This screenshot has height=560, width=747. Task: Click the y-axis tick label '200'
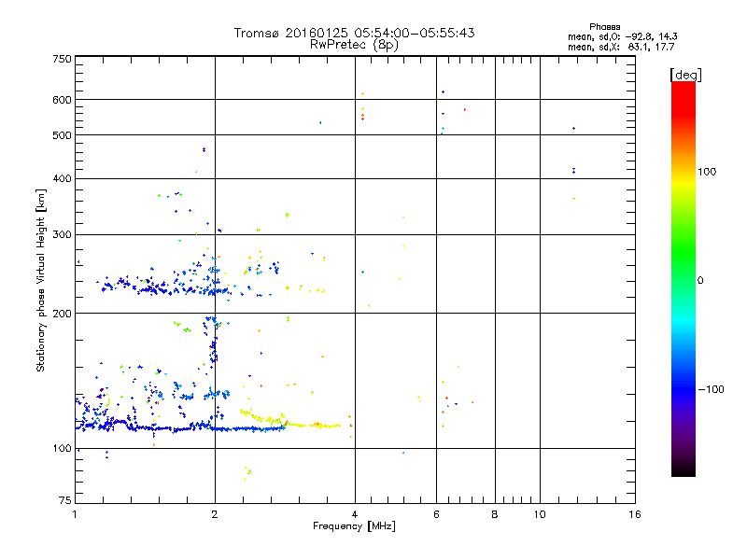(x=63, y=314)
